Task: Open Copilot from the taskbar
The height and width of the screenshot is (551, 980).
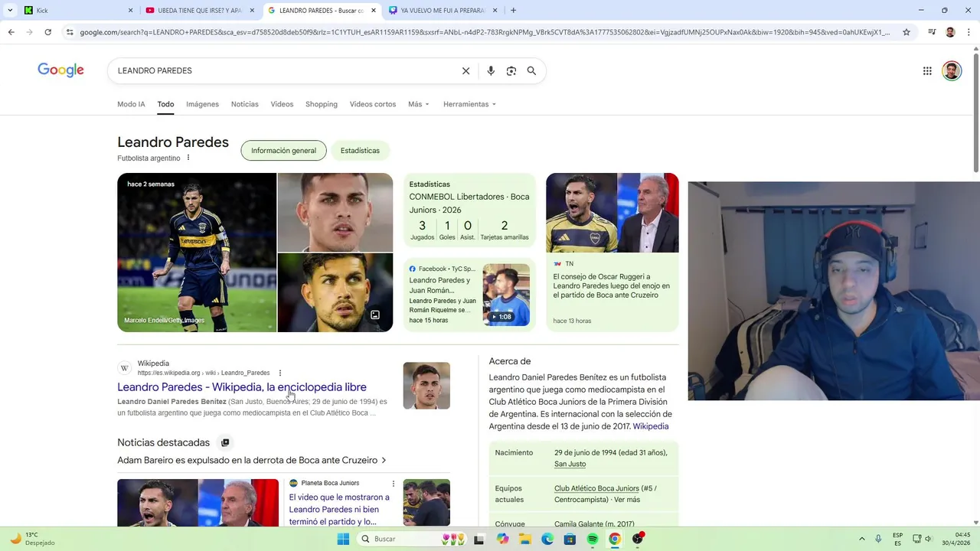Action: tap(502, 539)
